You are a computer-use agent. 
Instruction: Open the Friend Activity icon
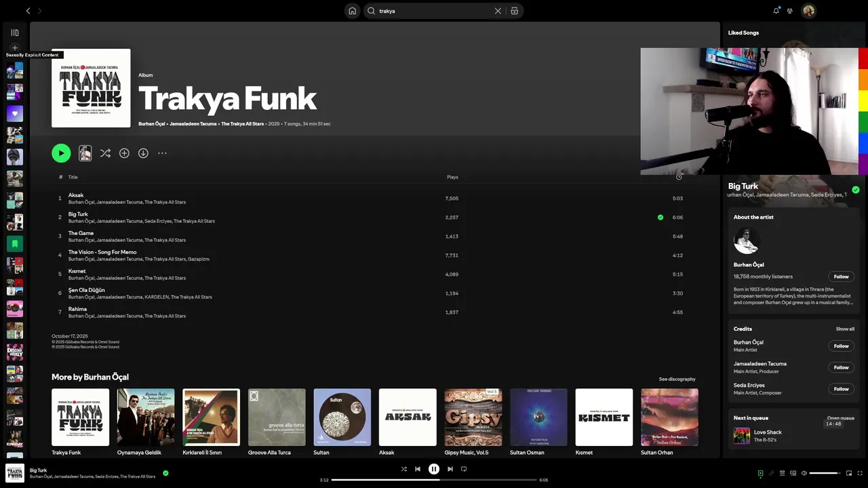tap(790, 11)
